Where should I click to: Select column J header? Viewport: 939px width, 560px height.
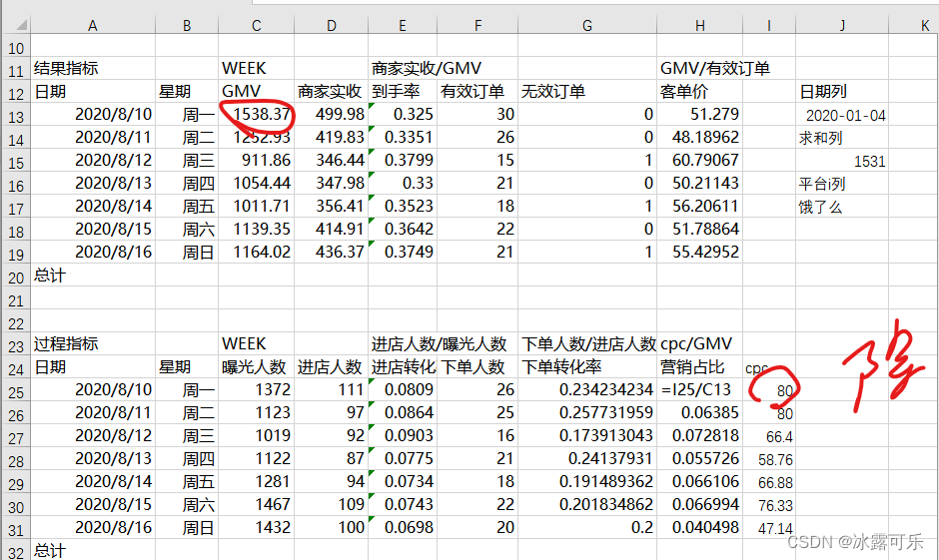pos(842,25)
